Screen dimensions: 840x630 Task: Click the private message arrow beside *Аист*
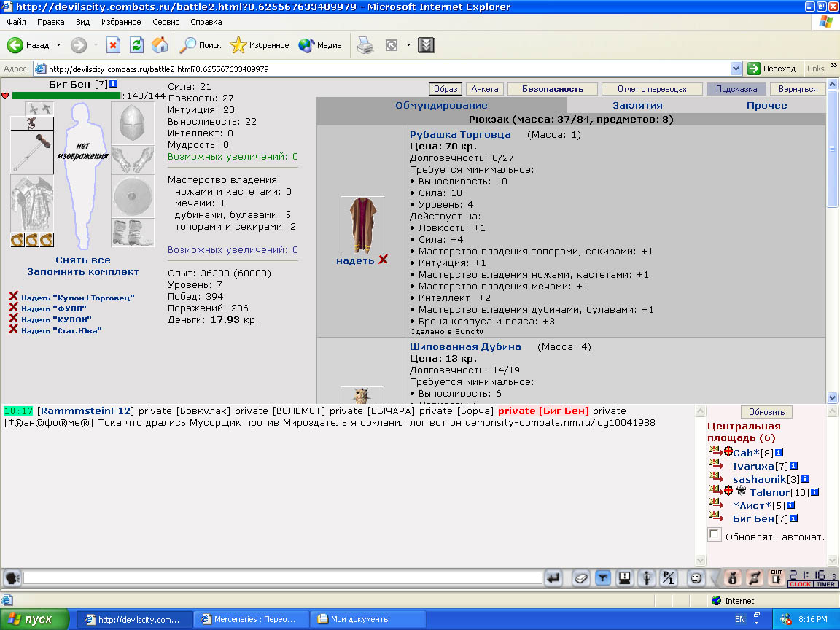pyautogui.click(x=716, y=502)
